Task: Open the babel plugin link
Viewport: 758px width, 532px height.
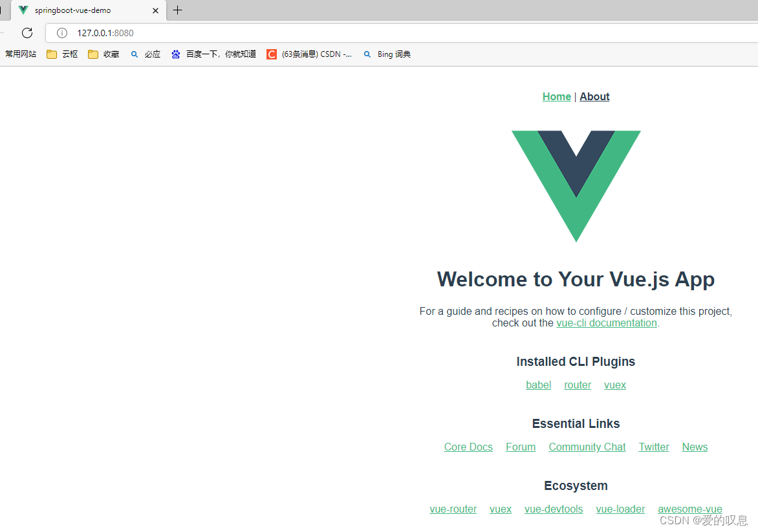Action: pos(538,385)
